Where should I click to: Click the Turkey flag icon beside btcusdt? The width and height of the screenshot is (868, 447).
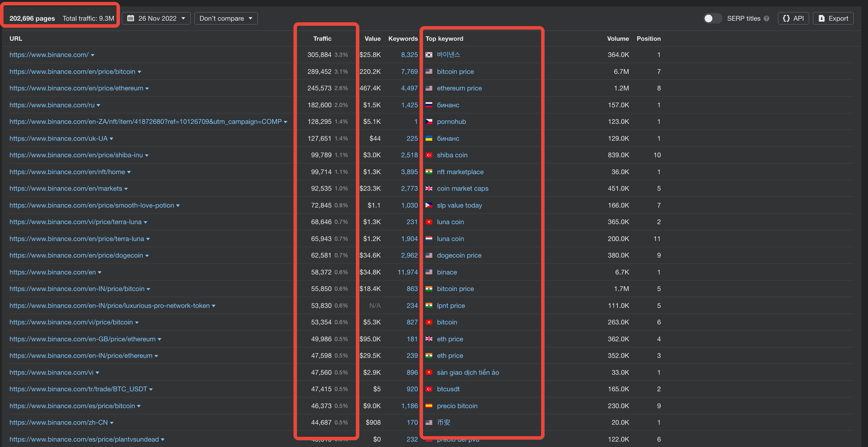[x=429, y=389]
